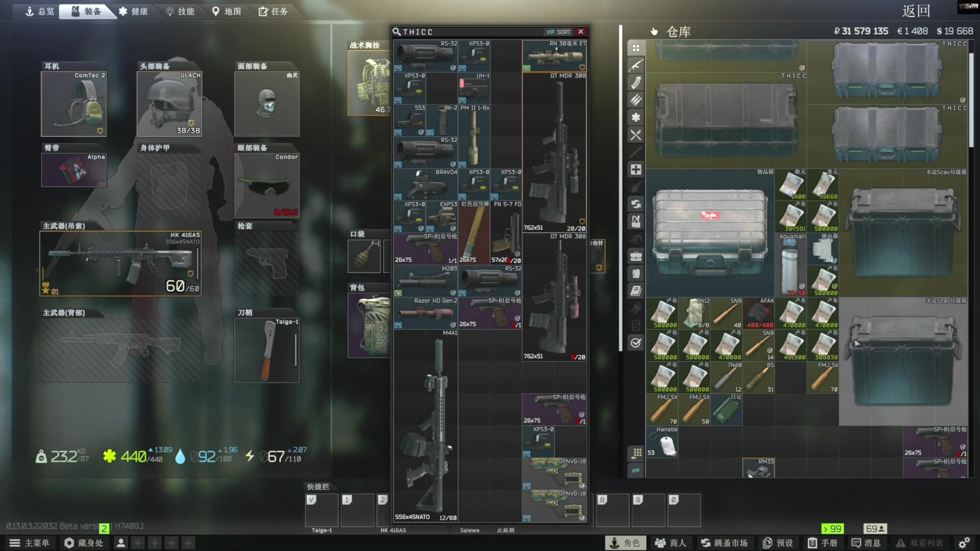Select M4A1 rifle in THICC
980x551 pixels.
tap(426, 425)
